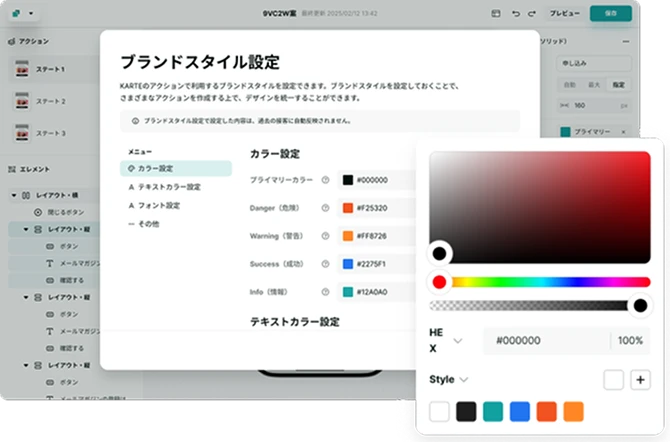Click the teal 保存 button

(611, 13)
